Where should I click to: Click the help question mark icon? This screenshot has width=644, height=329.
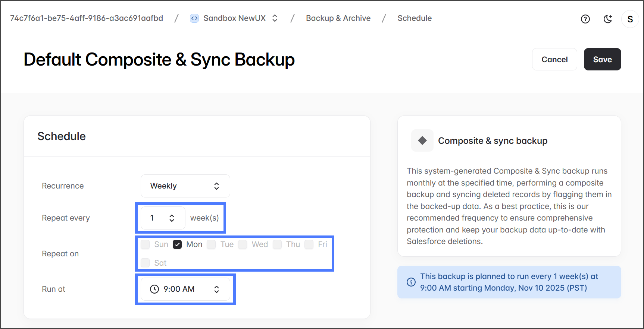(585, 19)
